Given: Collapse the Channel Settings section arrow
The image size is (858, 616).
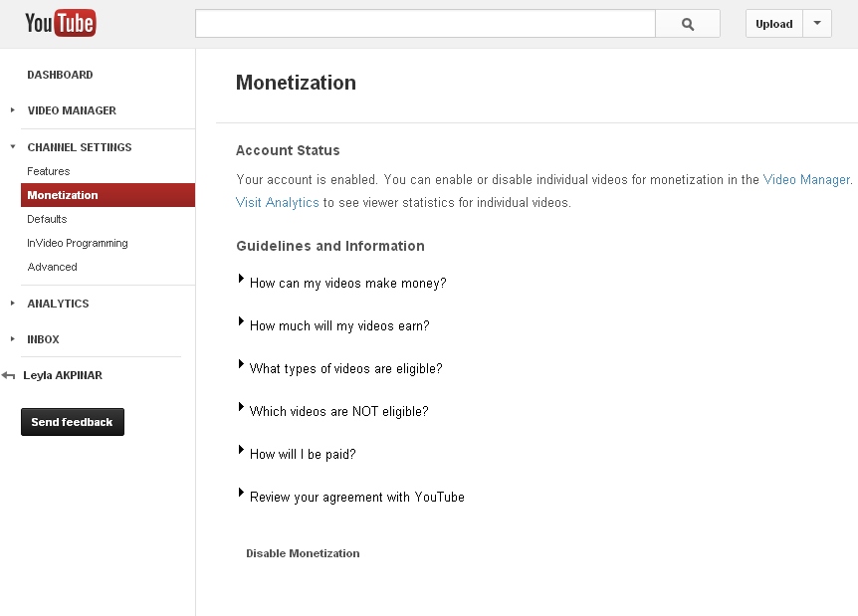Looking at the screenshot, I should click(13, 146).
